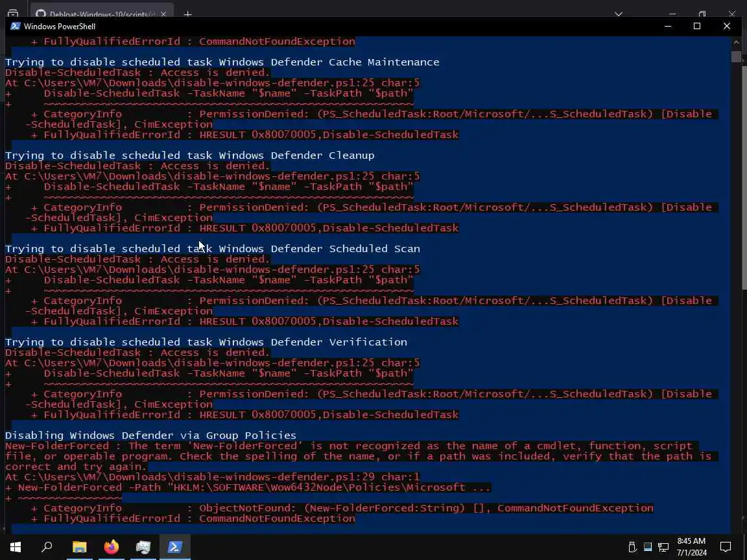Viewport: 747px width, 560px height.
Task: Click 'Access is denied.' under the Verification heading
Action: [215, 353]
